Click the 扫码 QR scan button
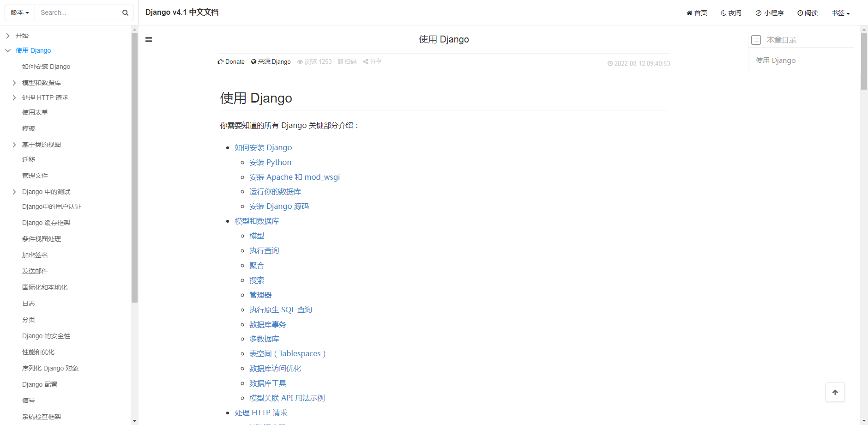The image size is (868, 425). [x=347, y=61]
